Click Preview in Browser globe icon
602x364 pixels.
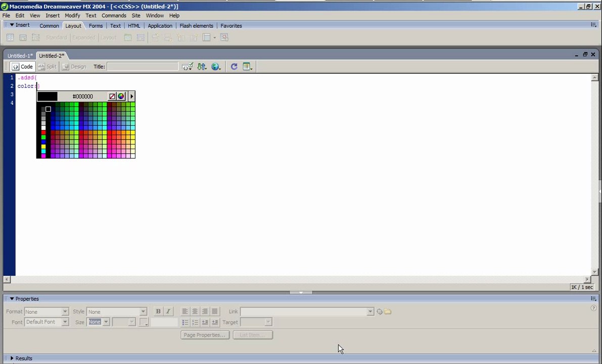[216, 66]
